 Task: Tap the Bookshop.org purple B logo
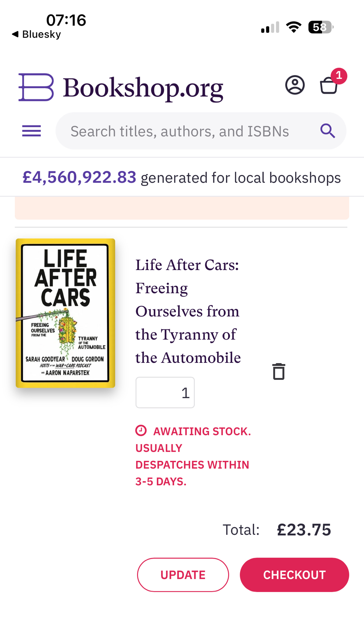pos(36,87)
